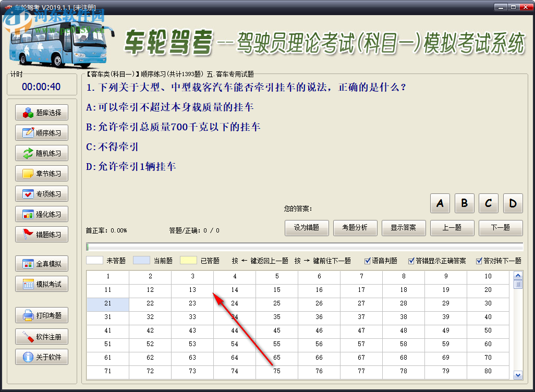Click option B text 允许牵引总质量700千克以下的挂车
The height and width of the screenshot is (392, 535).
click(179, 127)
